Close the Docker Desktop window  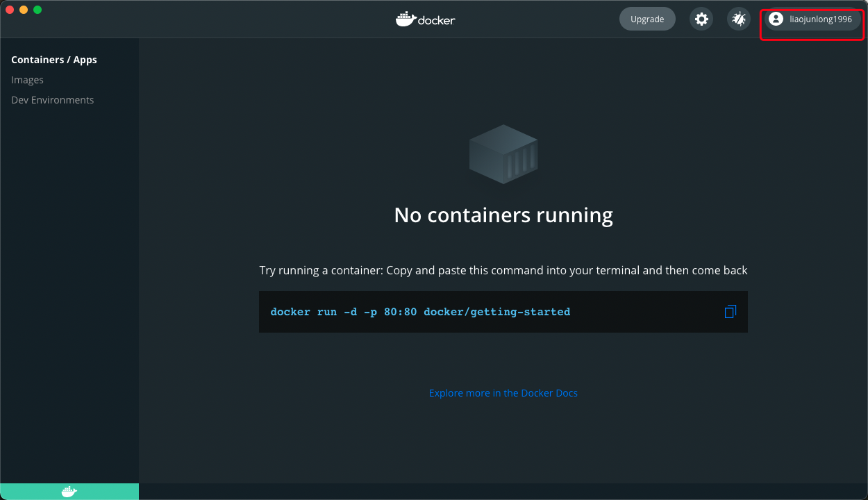[x=10, y=10]
